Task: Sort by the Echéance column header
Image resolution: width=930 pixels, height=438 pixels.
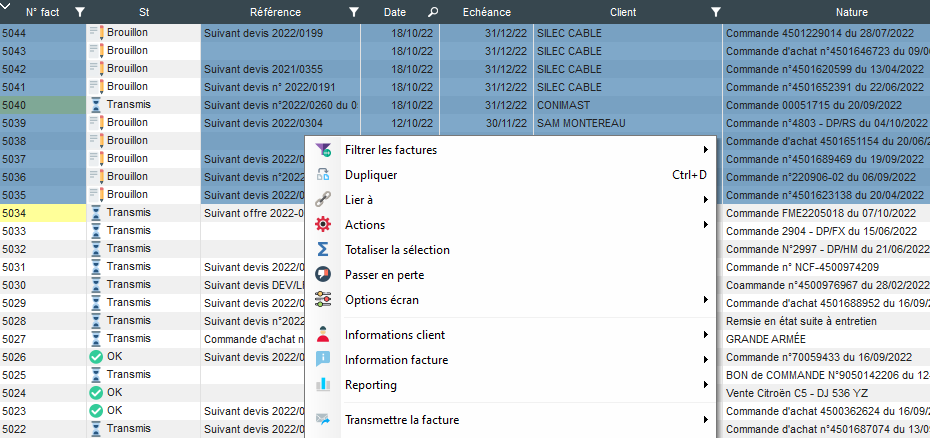Action: point(487,12)
